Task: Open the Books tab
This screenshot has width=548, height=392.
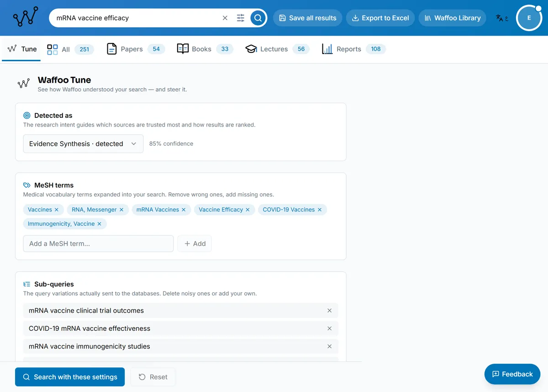Action: 205,49
